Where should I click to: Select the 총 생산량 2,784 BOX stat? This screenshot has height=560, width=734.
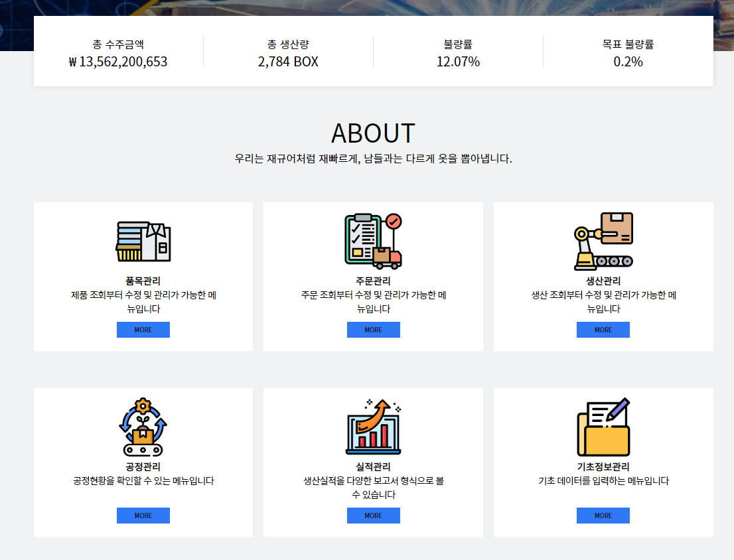click(x=289, y=62)
